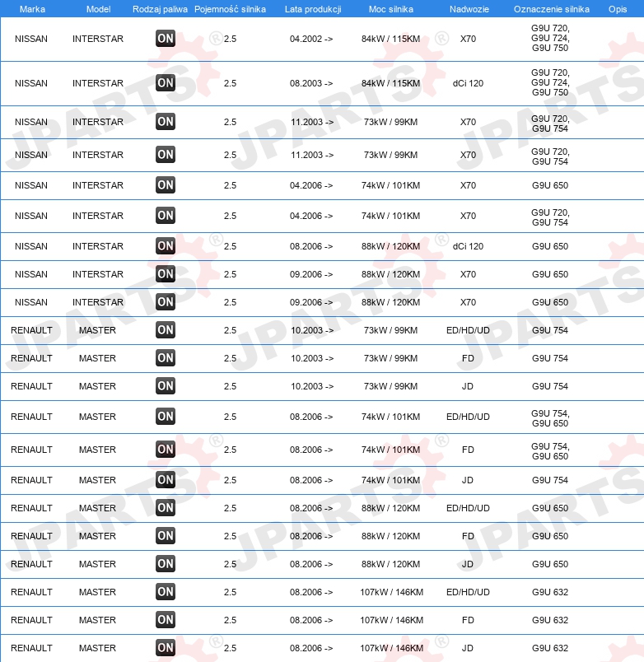
Task: Select the '04.2002 ->' production date cell
Action: tap(311, 39)
